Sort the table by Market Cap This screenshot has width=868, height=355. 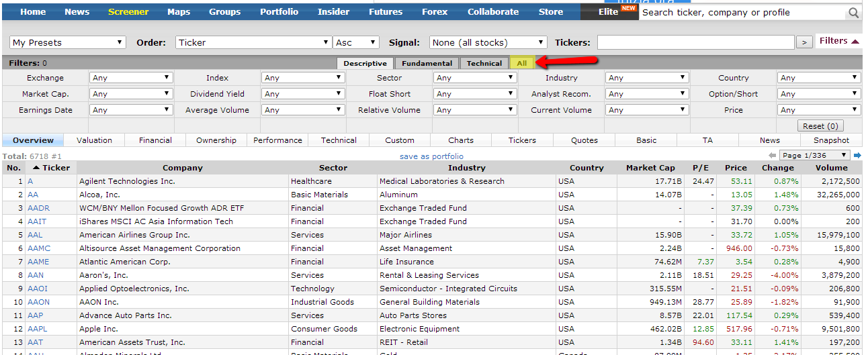tap(650, 168)
